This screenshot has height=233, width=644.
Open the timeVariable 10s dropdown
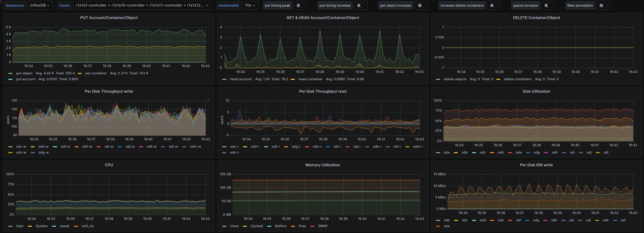click(250, 6)
